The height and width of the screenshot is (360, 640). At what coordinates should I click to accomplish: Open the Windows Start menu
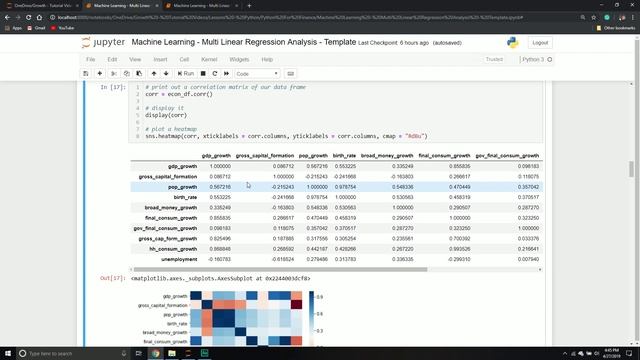point(8,353)
